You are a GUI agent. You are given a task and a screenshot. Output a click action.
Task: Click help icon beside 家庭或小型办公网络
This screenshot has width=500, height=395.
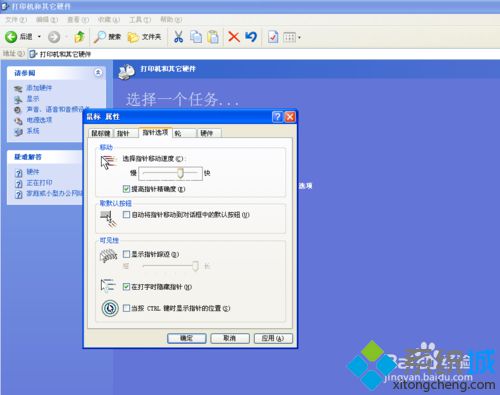(19, 194)
